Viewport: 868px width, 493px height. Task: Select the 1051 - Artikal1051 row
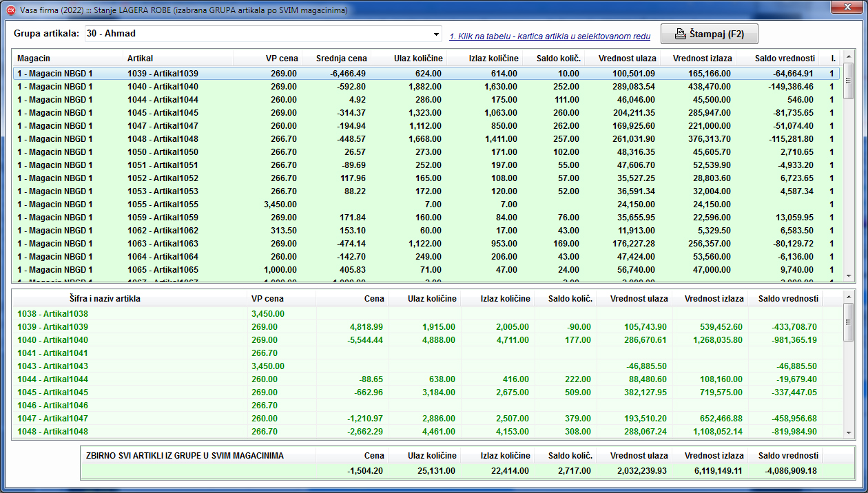[428, 165]
